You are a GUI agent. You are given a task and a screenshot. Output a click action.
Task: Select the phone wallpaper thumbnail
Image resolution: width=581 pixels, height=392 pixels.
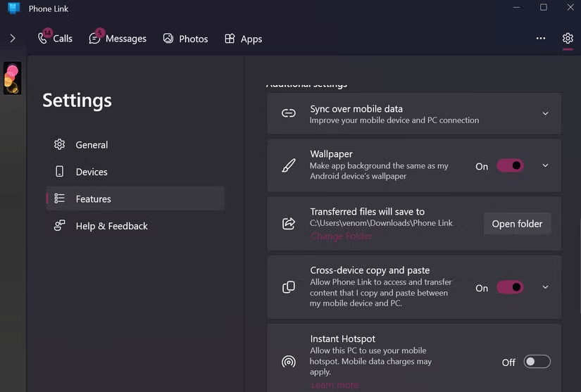[x=12, y=78]
